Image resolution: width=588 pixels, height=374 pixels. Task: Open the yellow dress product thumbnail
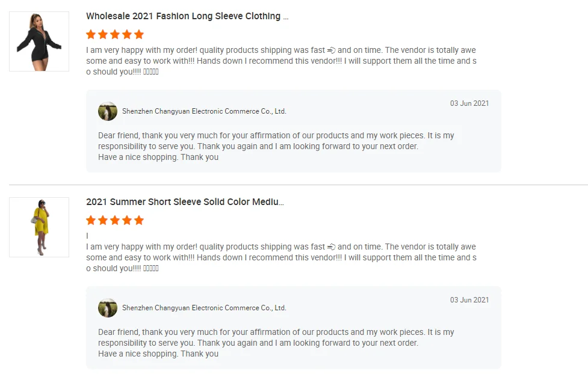(x=39, y=227)
